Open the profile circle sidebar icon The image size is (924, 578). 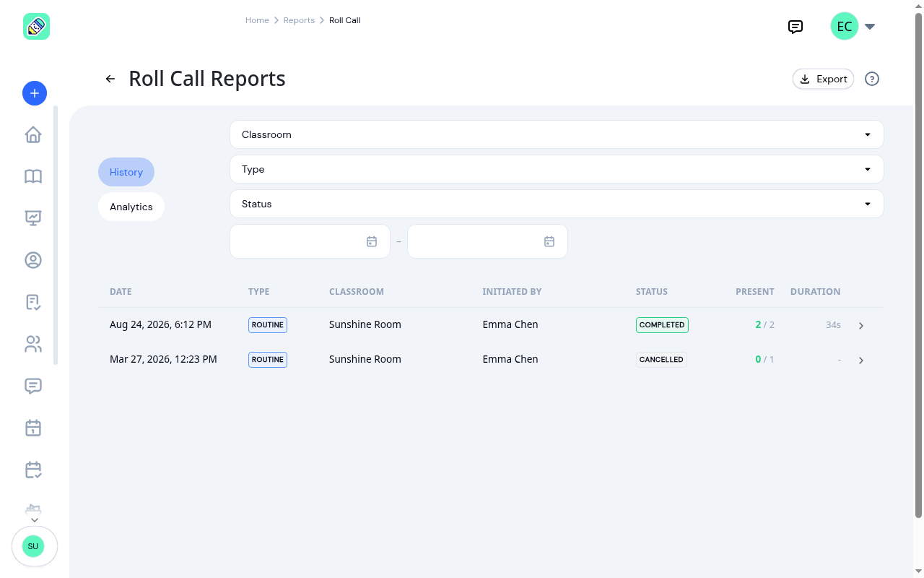pos(33,260)
